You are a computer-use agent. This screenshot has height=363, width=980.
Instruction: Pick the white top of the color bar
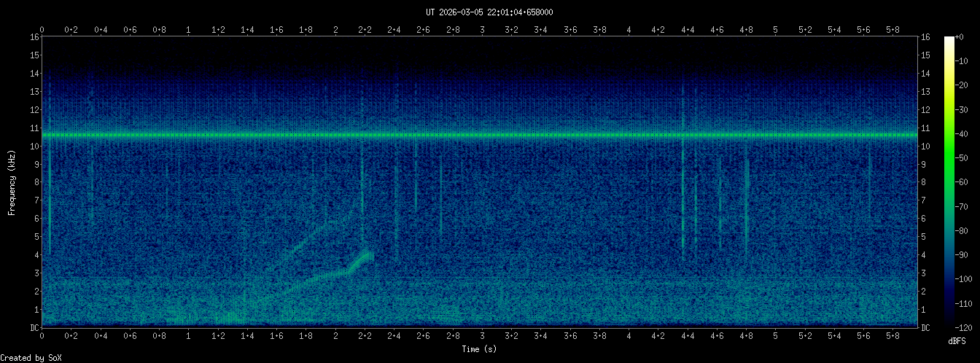point(949,39)
